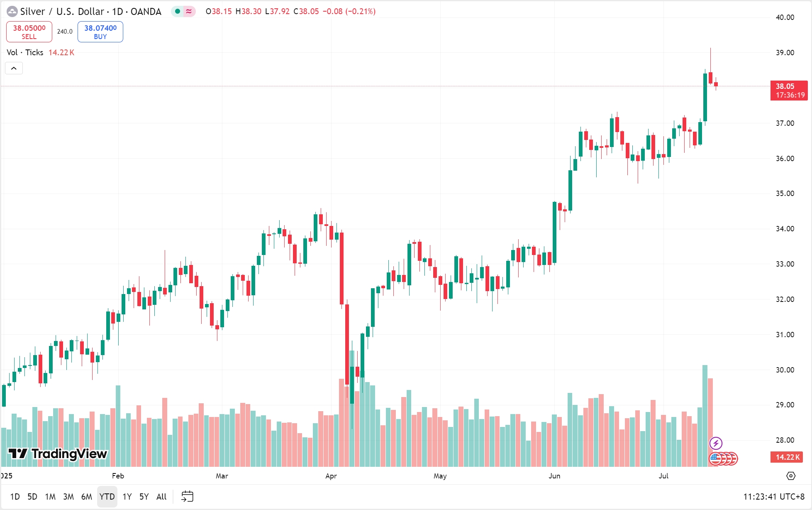Screen dimensions: 812x510
Task: Click the green market status dot
Action: coord(178,12)
